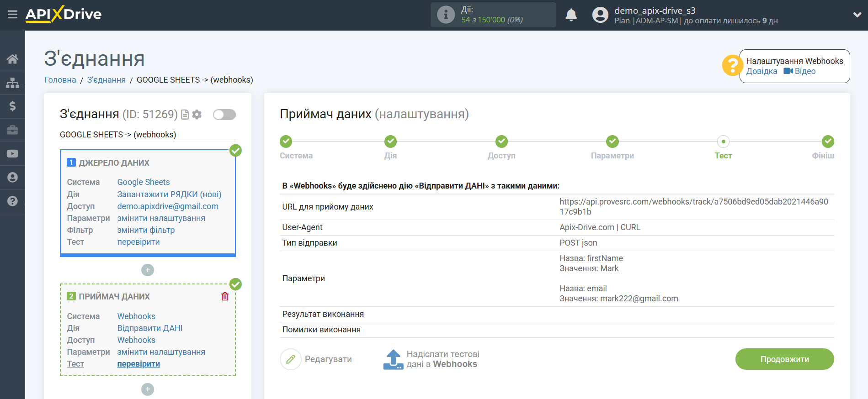Open the billing dollar sidebar icon
Image resolution: width=868 pixels, height=399 pixels.
(12, 106)
